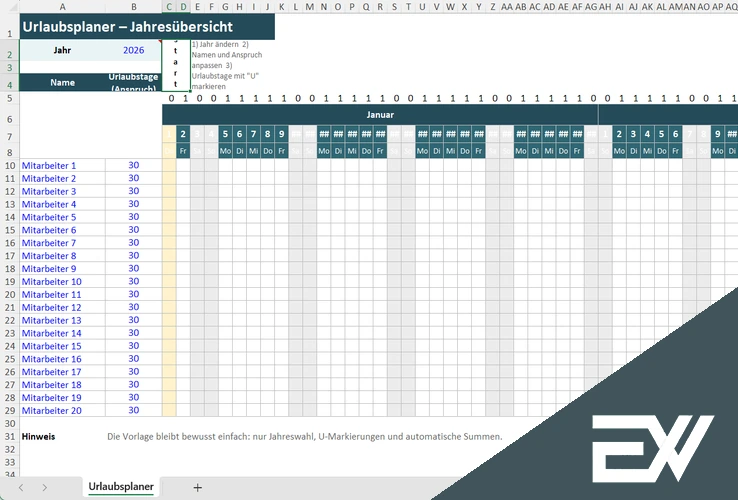The height and width of the screenshot is (500, 738).
Task: Select column B header
Action: point(133,6)
